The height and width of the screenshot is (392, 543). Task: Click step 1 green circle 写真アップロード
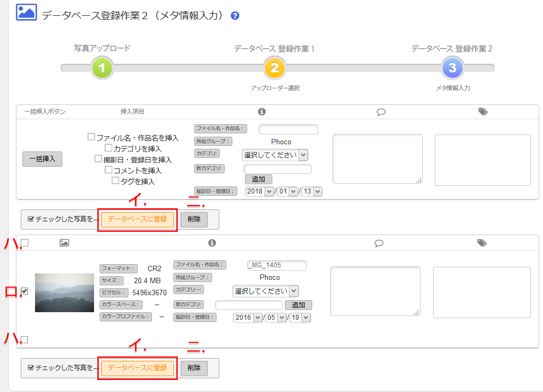coord(102,68)
